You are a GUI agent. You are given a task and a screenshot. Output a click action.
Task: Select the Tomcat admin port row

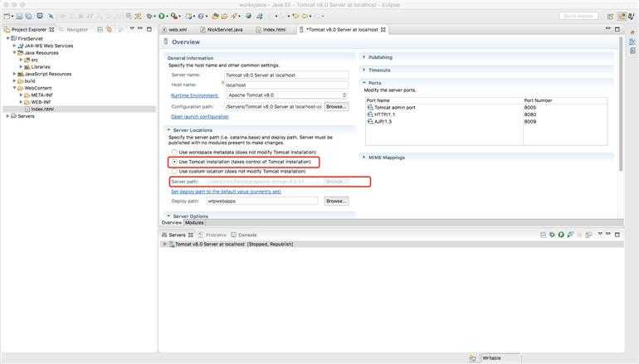486,108
